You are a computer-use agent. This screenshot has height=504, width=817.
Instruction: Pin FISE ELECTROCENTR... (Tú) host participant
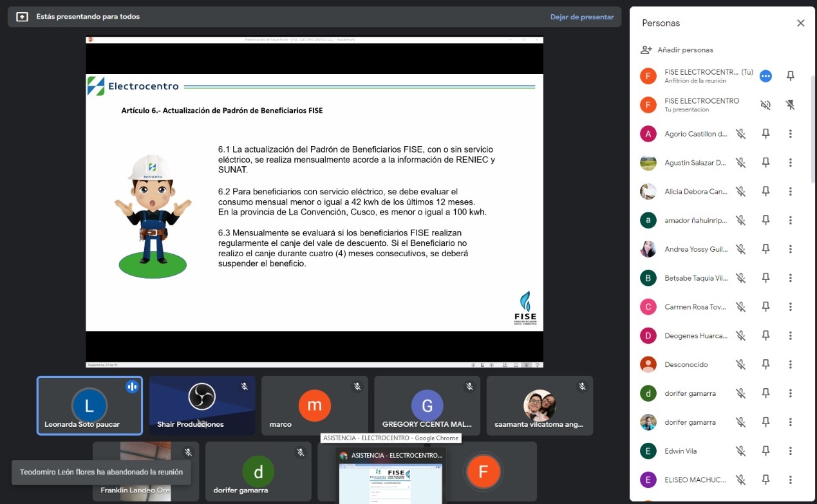tap(791, 76)
